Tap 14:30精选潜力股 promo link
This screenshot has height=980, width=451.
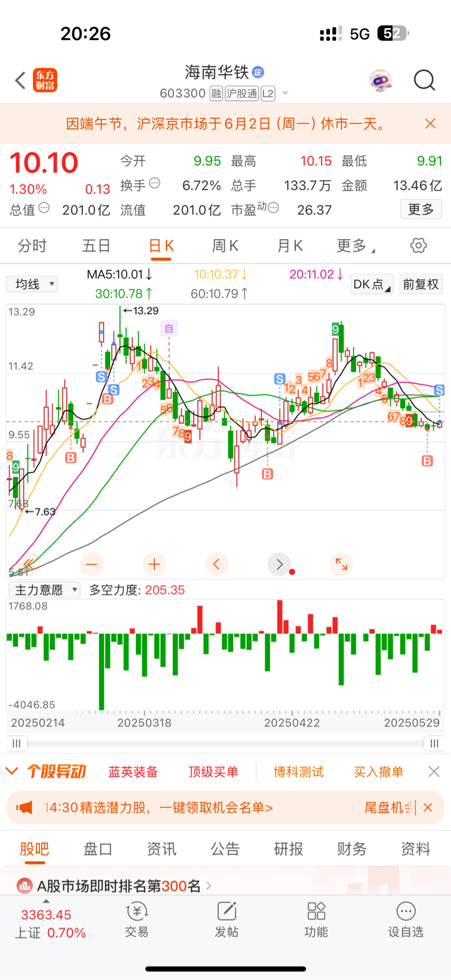[159, 807]
